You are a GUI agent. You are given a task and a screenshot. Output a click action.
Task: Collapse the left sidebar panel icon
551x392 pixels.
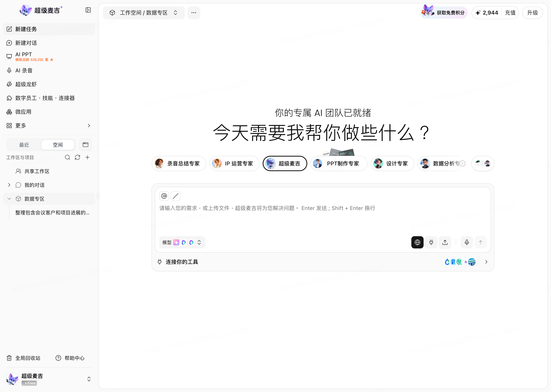pyautogui.click(x=88, y=10)
